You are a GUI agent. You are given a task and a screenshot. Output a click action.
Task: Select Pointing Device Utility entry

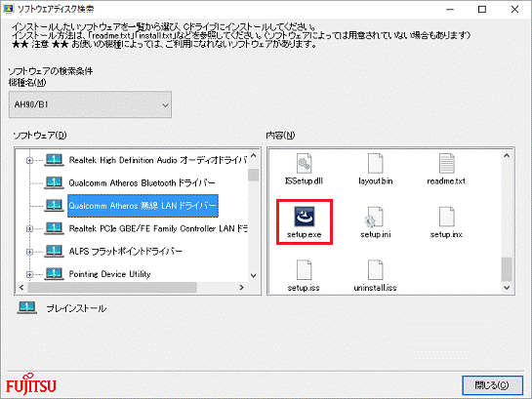tap(109, 274)
